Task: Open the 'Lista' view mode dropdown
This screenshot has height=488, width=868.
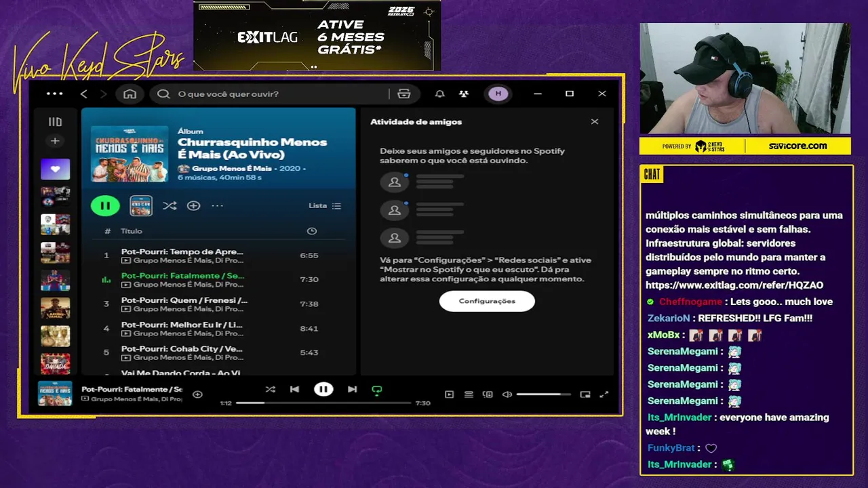Action: coord(325,205)
